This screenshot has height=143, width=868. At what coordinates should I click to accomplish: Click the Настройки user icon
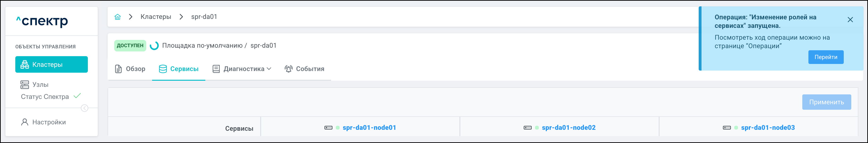(x=24, y=122)
